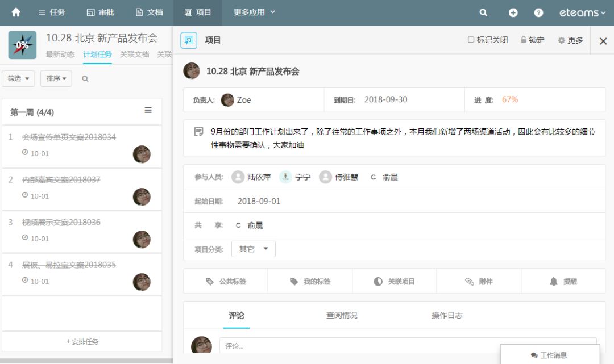The width and height of the screenshot is (614, 364).
Task: Switch to the 计划任务 tab
Action: 97,55
